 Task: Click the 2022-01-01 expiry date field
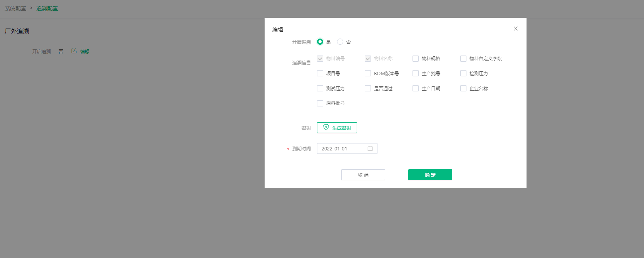click(x=347, y=148)
